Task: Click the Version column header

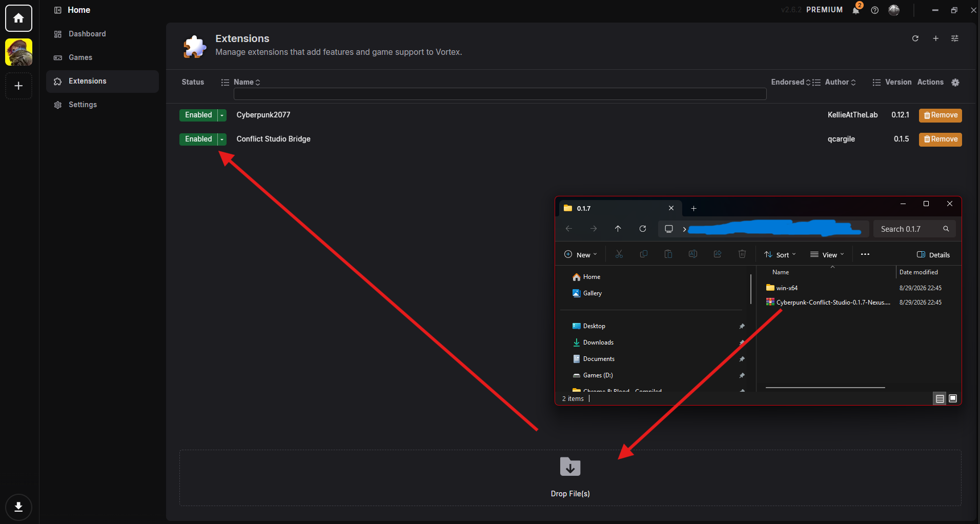Action: click(898, 82)
